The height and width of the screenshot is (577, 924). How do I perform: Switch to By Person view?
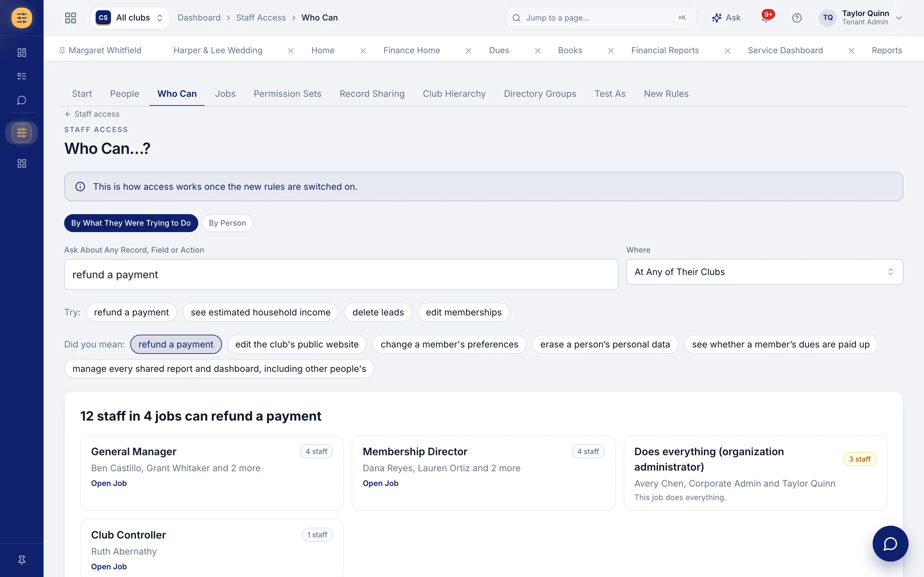pos(227,223)
